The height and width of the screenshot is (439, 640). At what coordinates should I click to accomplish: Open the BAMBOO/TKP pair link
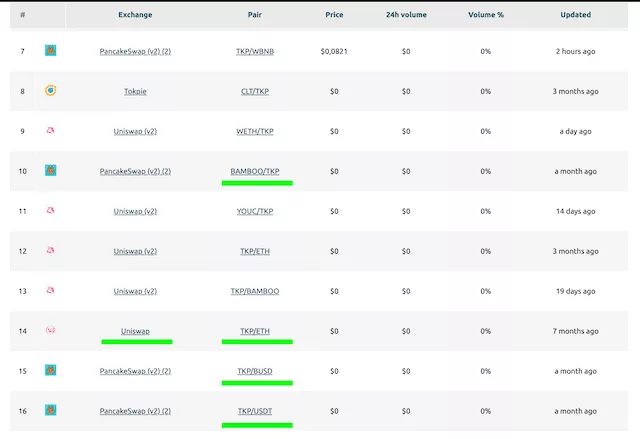pyautogui.click(x=255, y=171)
